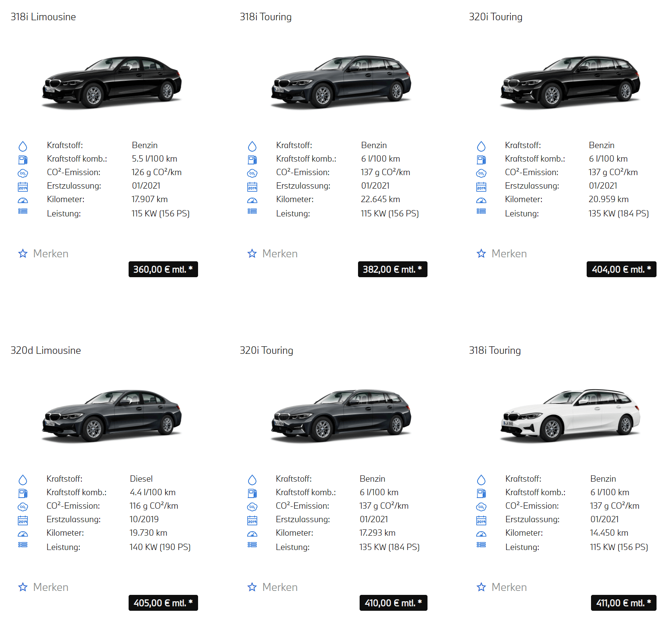Open the 405,00 € mtl. price button
Screen dimensions: 672x633
pos(163,603)
